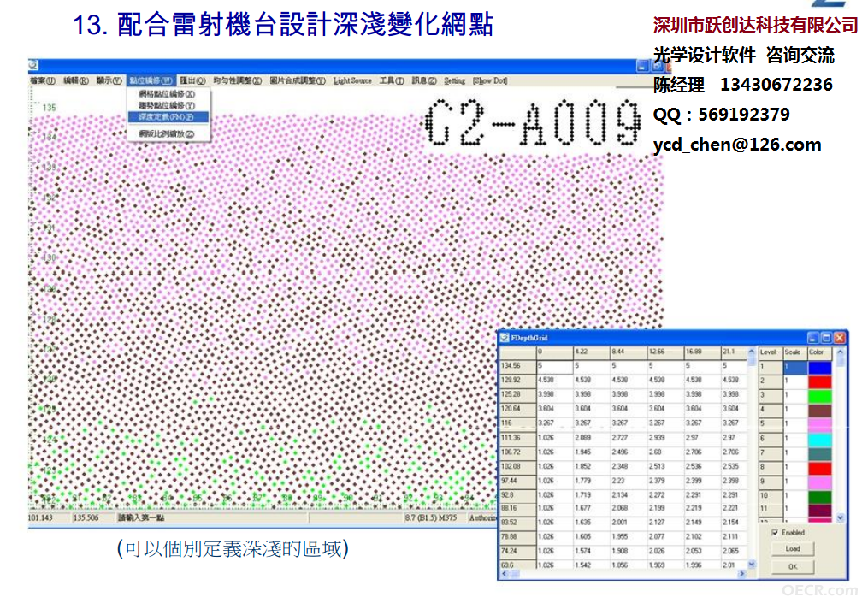Open the Setting menu
The width and height of the screenshot is (868, 603).
pyautogui.click(x=454, y=81)
